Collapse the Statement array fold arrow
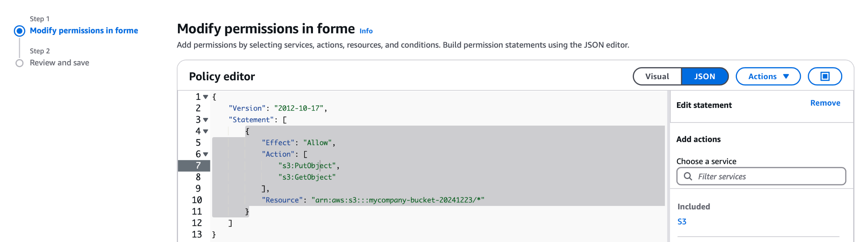The height and width of the screenshot is (242, 868). [206, 120]
